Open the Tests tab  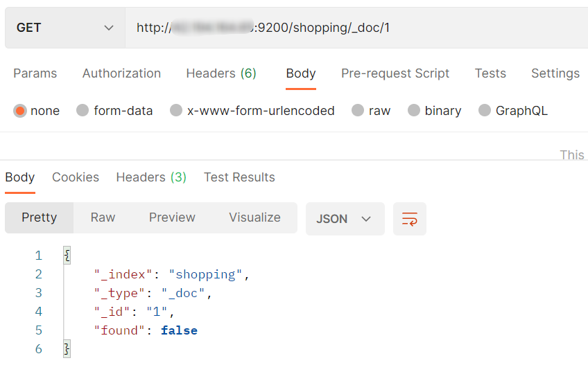pyautogui.click(x=490, y=73)
